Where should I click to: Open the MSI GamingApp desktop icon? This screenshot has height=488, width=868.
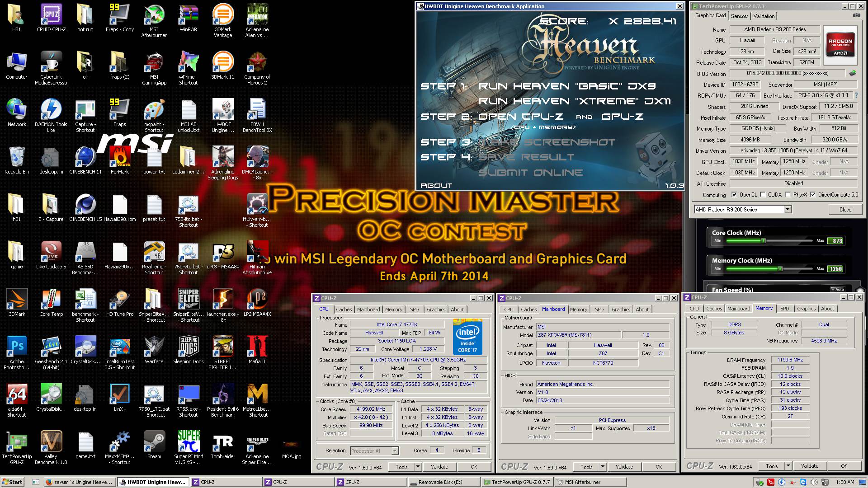154,68
